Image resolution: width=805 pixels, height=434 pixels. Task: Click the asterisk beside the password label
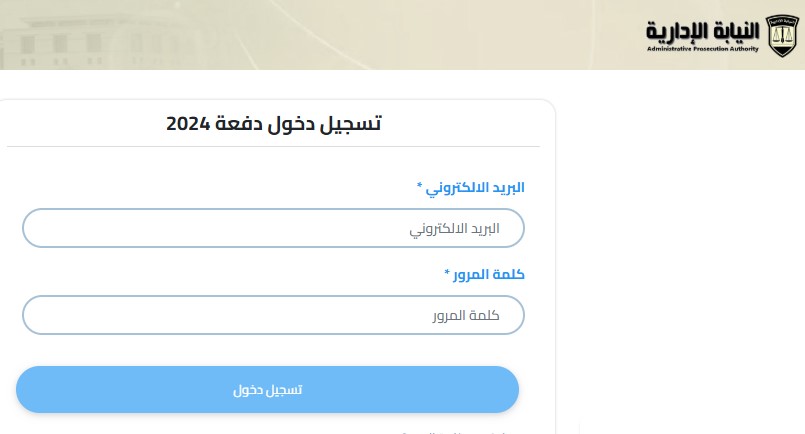click(x=447, y=274)
